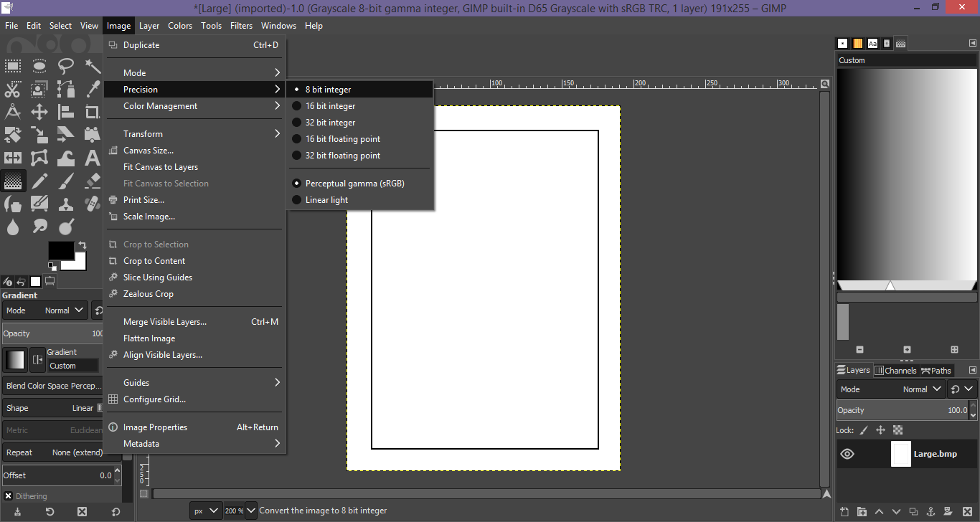980x522 pixels.
Task: Click the Layers panel Opacity slider
Action: click(x=902, y=410)
